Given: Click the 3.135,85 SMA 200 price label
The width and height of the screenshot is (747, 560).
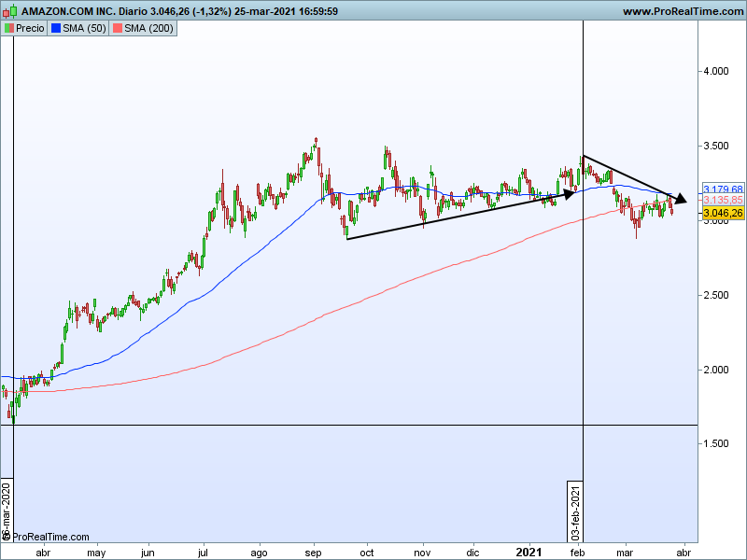Looking at the screenshot, I should tap(723, 200).
